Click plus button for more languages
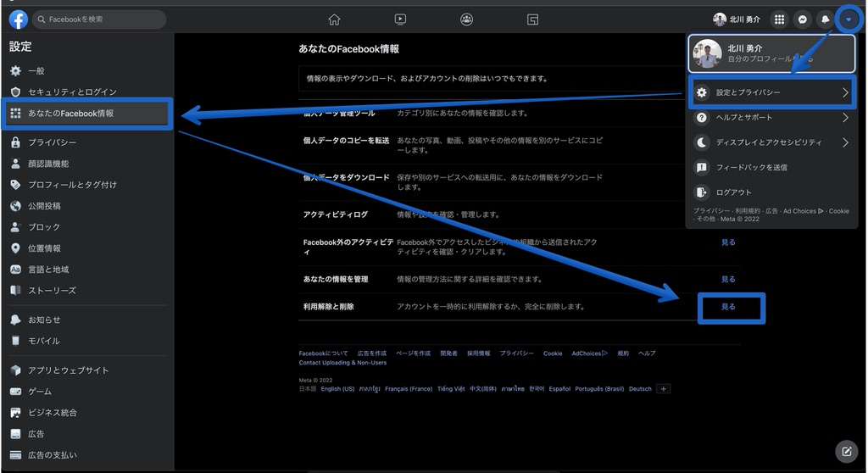 pos(663,389)
